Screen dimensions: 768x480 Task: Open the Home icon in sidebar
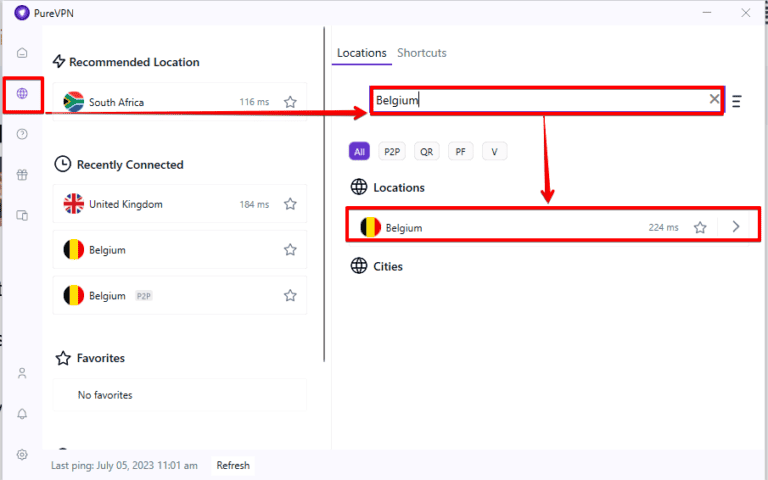tap(22, 53)
